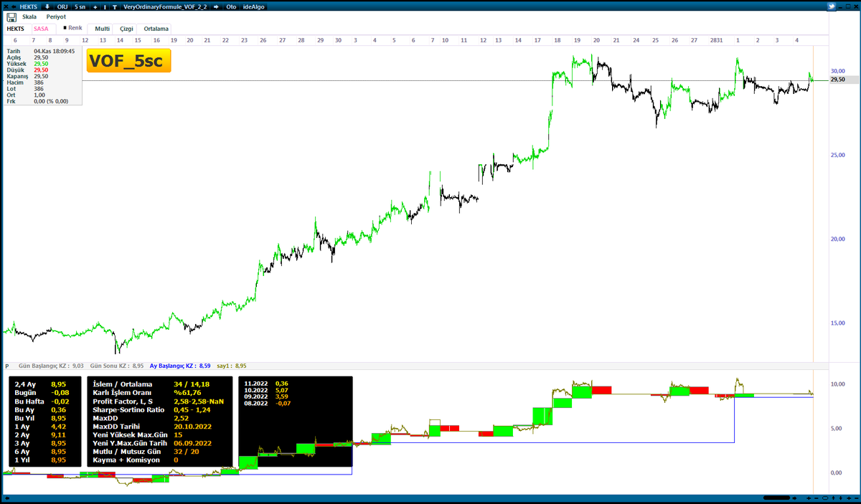The image size is (861, 504).
Task: Click the P letter at the lower panel corner
Action: point(6,365)
